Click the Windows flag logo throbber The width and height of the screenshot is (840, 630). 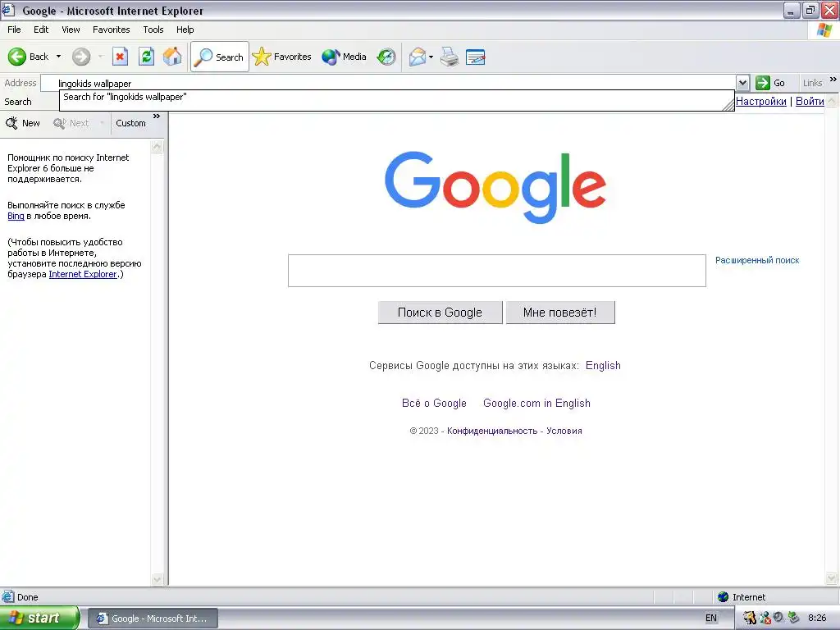point(824,30)
